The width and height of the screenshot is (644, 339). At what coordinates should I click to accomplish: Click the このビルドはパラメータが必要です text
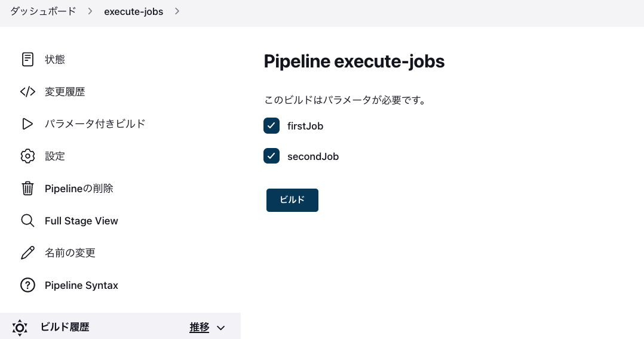[345, 100]
